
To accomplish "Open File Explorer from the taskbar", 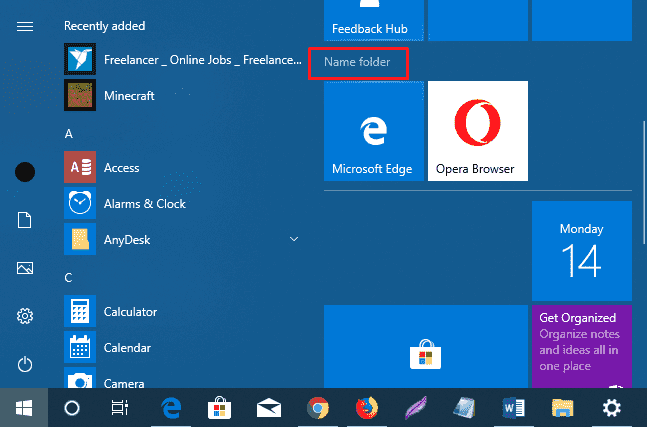I will point(562,408).
